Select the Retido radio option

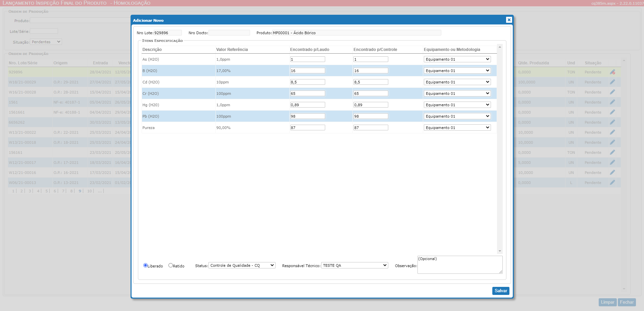(x=170, y=265)
